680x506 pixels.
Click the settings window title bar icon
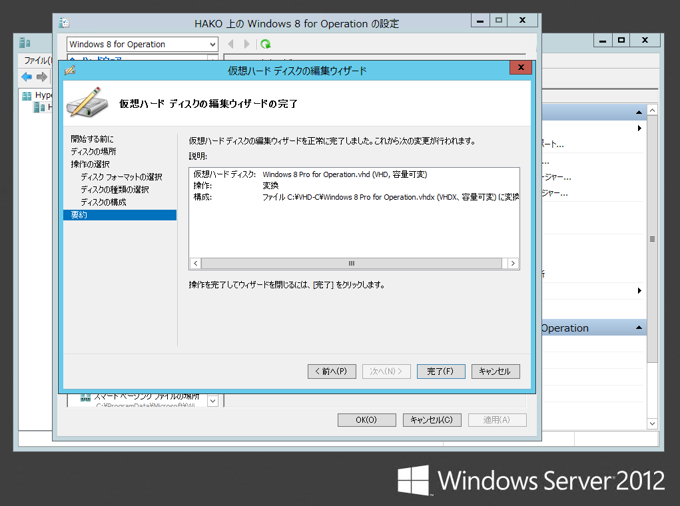click(64, 23)
